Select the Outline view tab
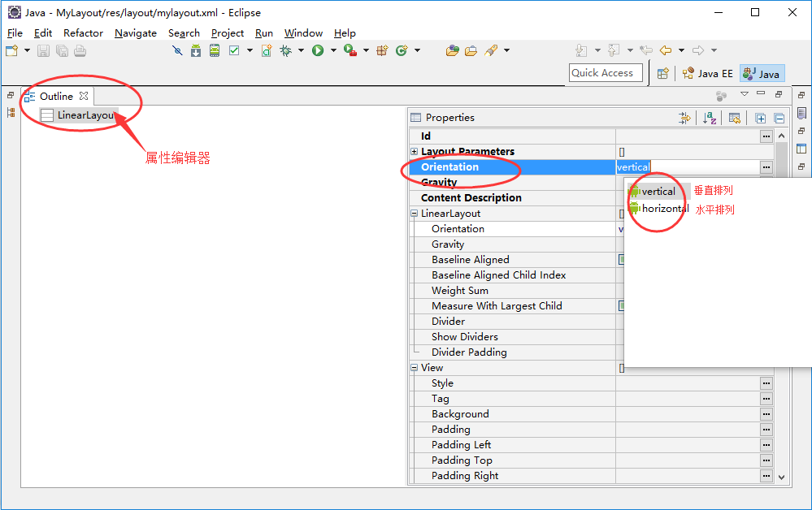Screen dimensions: 812x510 tap(56, 96)
